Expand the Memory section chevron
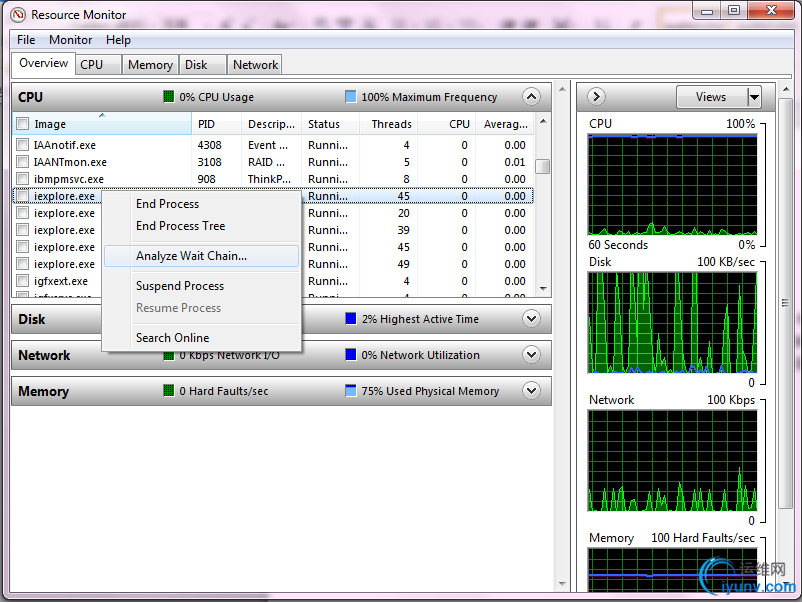This screenshot has height=603, width=802. click(531, 391)
